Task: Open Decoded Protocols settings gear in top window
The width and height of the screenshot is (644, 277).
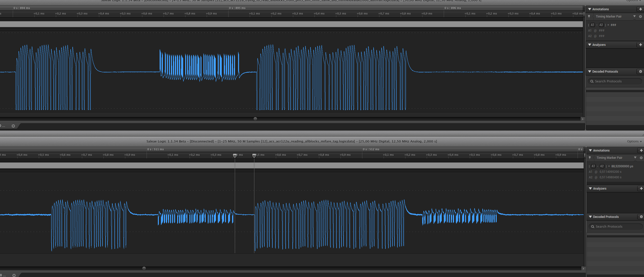Action: point(640,72)
